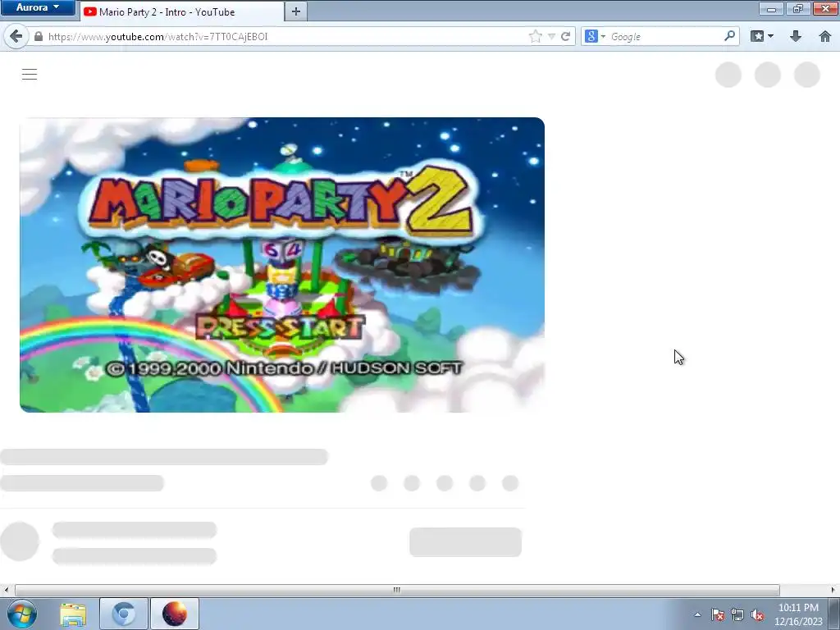Click the Mario Party 2 video player
Image resolution: width=840 pixels, height=630 pixels.
coord(282,265)
